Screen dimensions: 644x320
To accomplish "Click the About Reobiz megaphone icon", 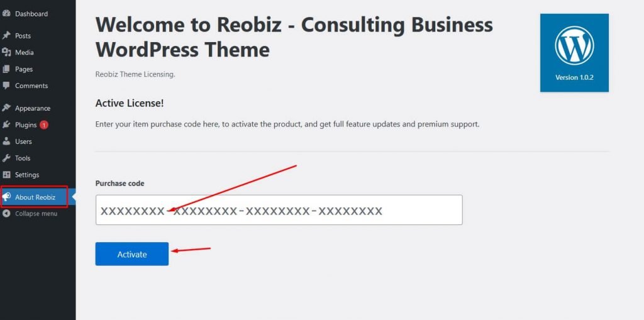I will click(6, 197).
